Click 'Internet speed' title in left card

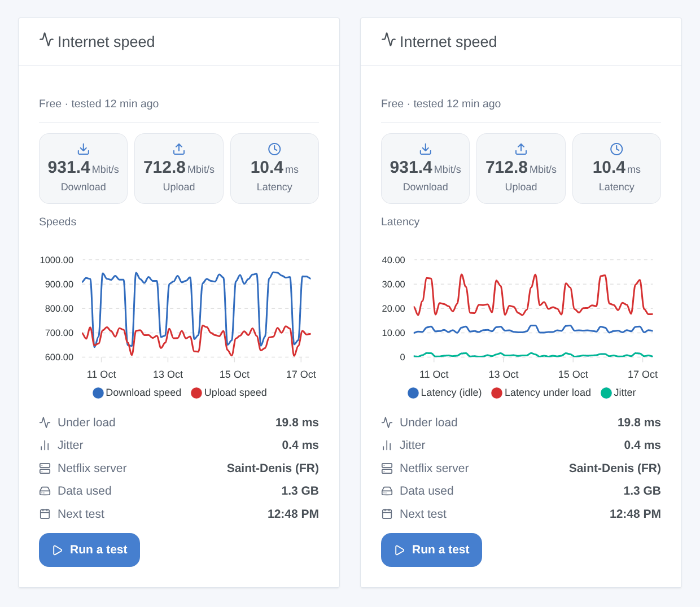click(x=106, y=42)
